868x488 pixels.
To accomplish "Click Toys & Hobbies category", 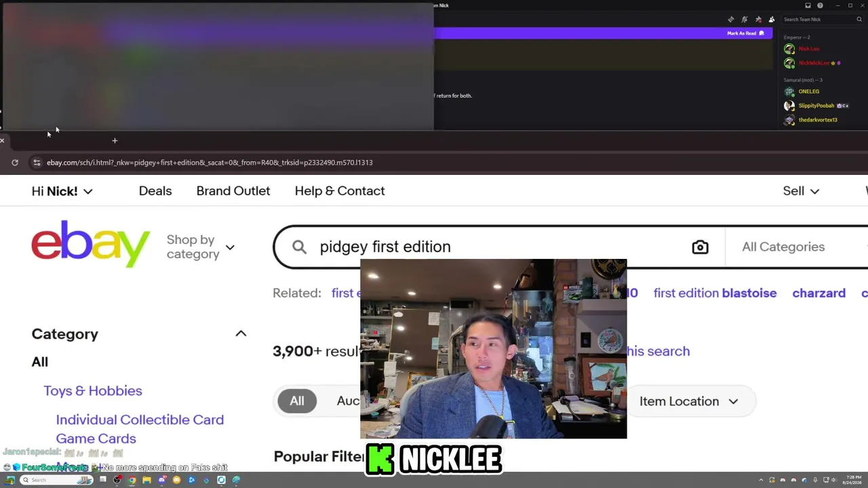I will tap(93, 391).
